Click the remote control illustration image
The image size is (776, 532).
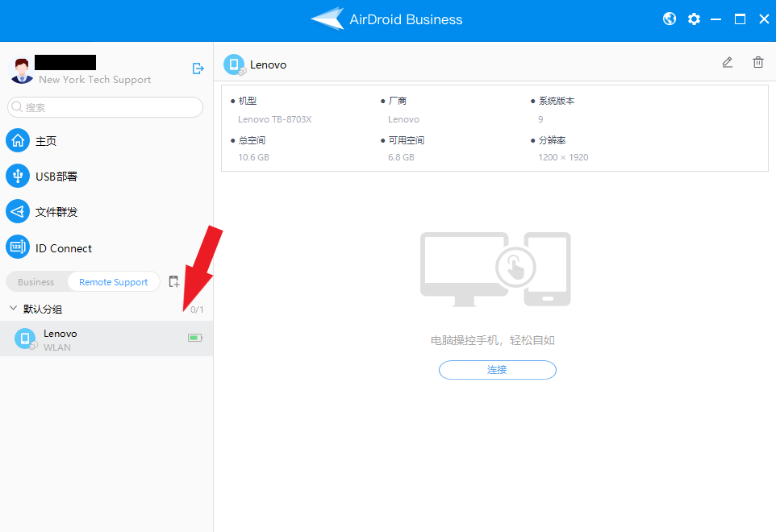coord(495,269)
